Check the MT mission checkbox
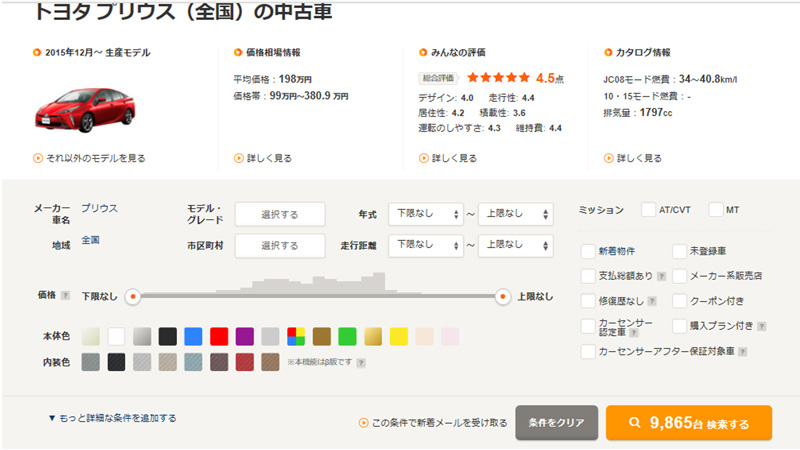Viewport: 800px width, 450px height. [716, 210]
